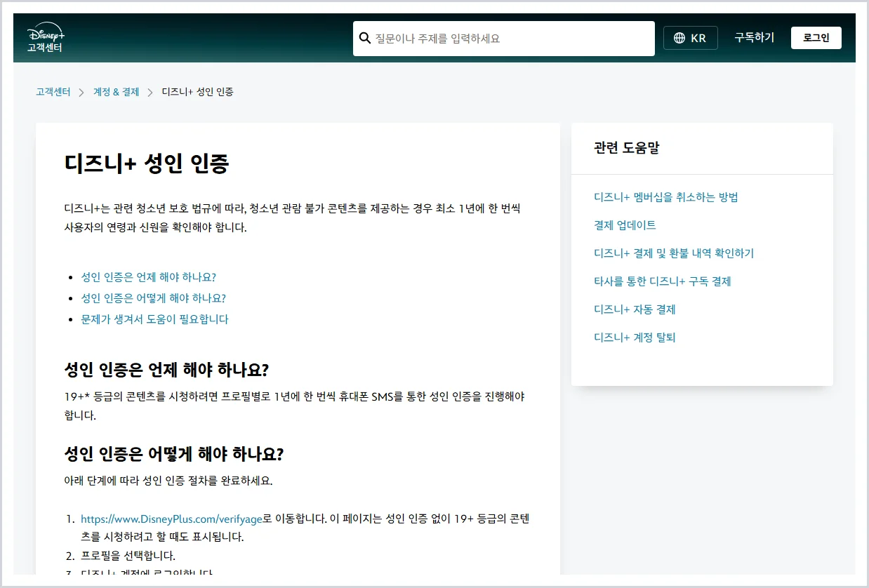
Task: Click the search magnifier icon
Action: (x=364, y=38)
